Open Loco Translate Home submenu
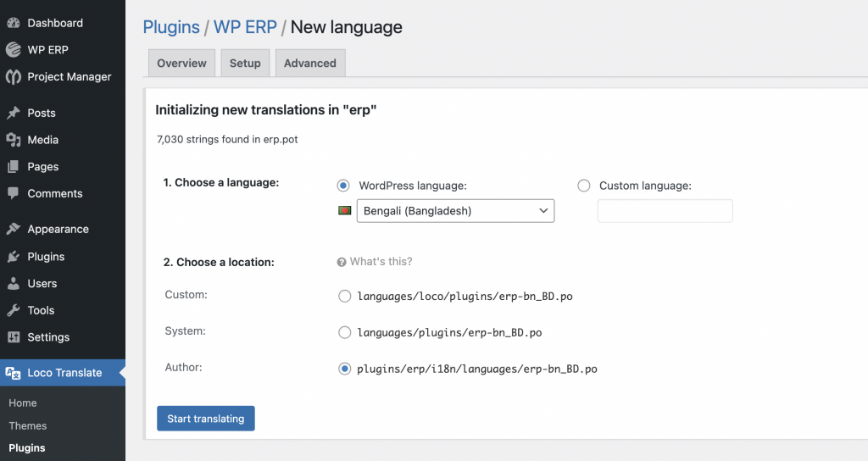This screenshot has width=868, height=461. click(x=23, y=403)
